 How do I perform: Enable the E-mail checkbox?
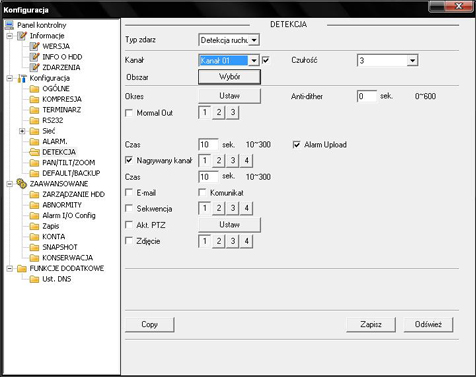(x=129, y=193)
